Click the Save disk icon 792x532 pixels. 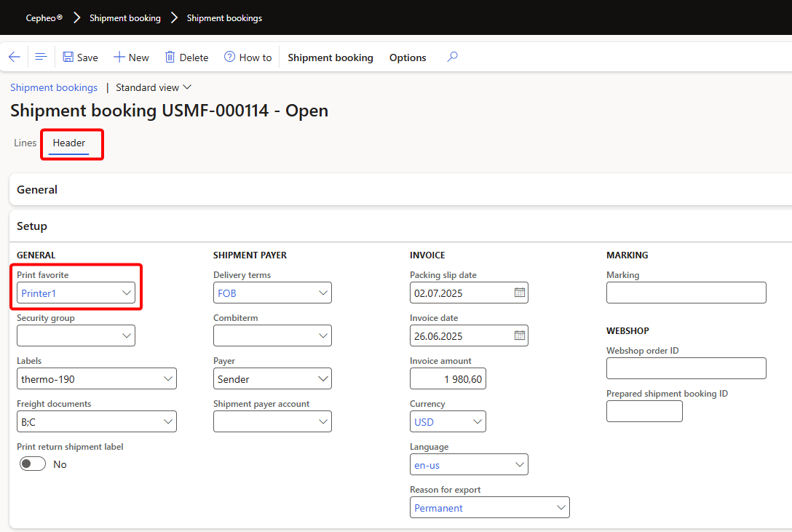pos(68,57)
